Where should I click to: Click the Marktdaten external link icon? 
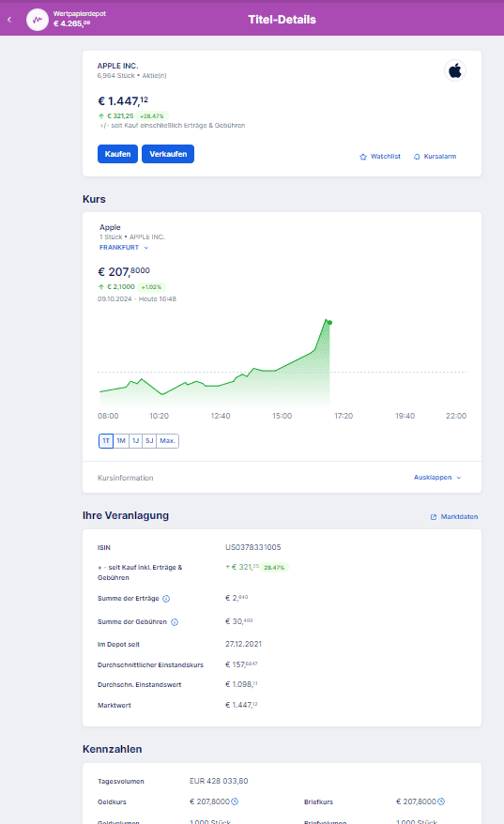[x=434, y=517]
